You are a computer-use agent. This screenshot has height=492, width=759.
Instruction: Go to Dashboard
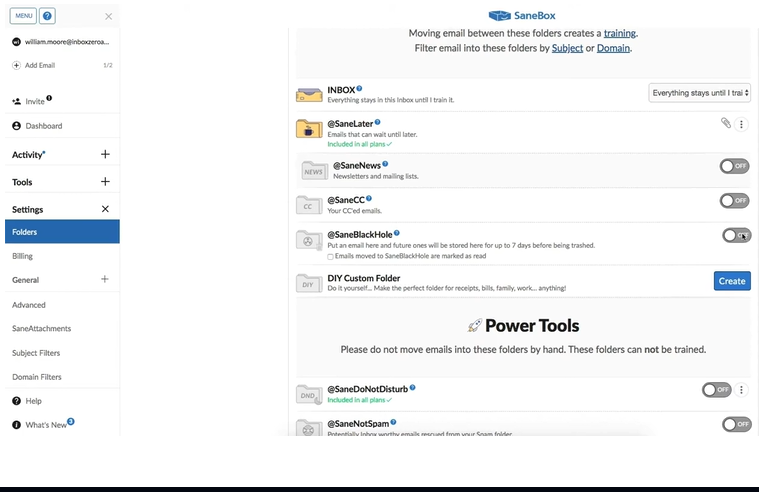[x=44, y=126]
